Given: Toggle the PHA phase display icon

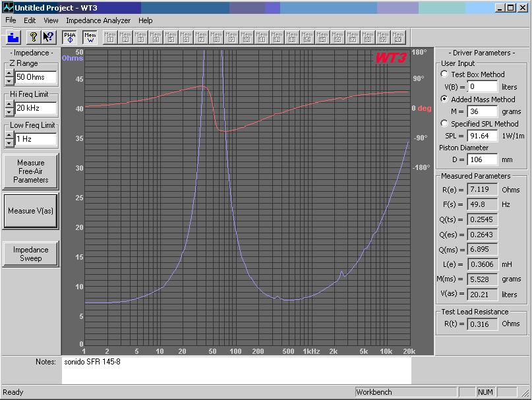Looking at the screenshot, I should click(x=70, y=37).
